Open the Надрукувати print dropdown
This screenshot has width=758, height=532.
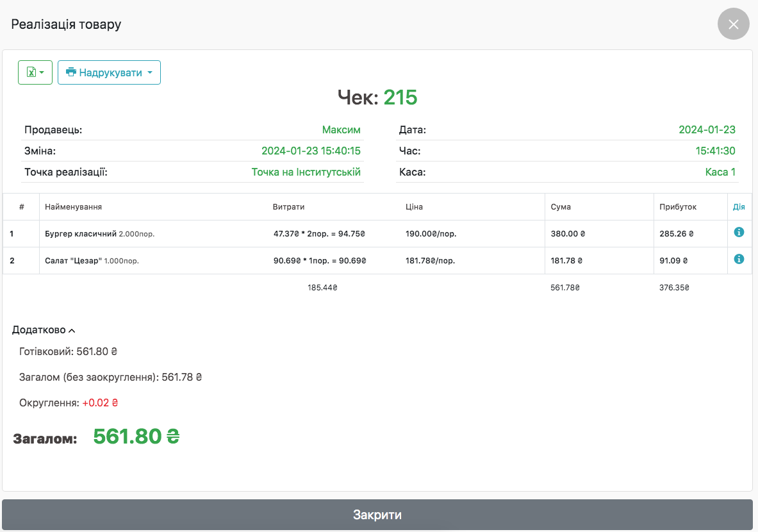(109, 72)
